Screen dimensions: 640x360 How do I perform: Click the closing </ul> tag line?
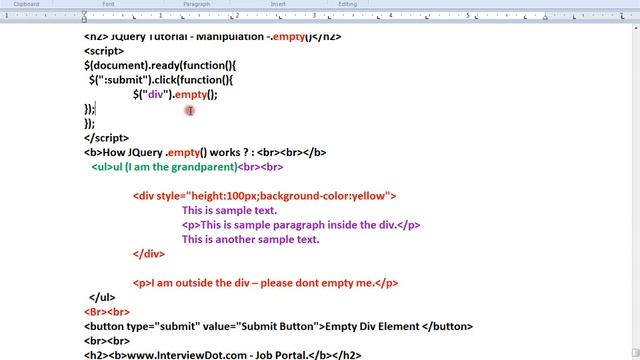(x=102, y=298)
